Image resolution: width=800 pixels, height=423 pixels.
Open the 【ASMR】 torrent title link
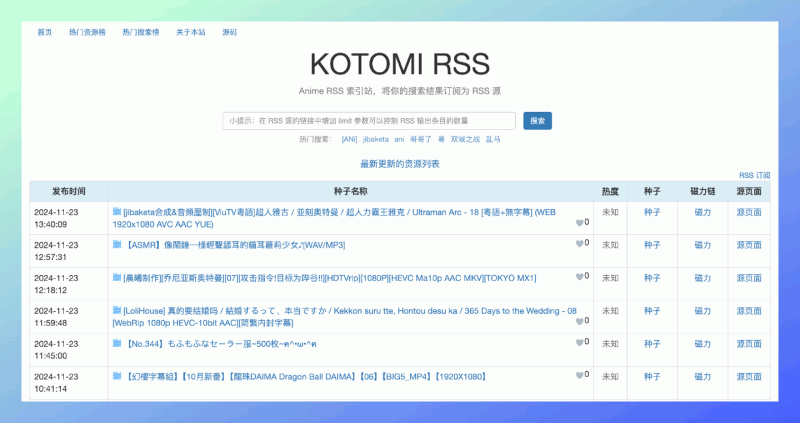[x=235, y=245]
